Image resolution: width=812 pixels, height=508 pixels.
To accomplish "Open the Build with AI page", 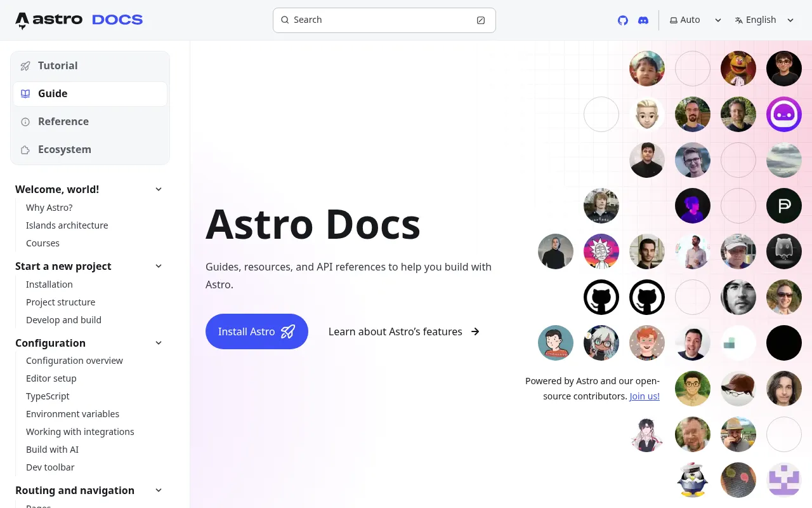I will [x=53, y=450].
